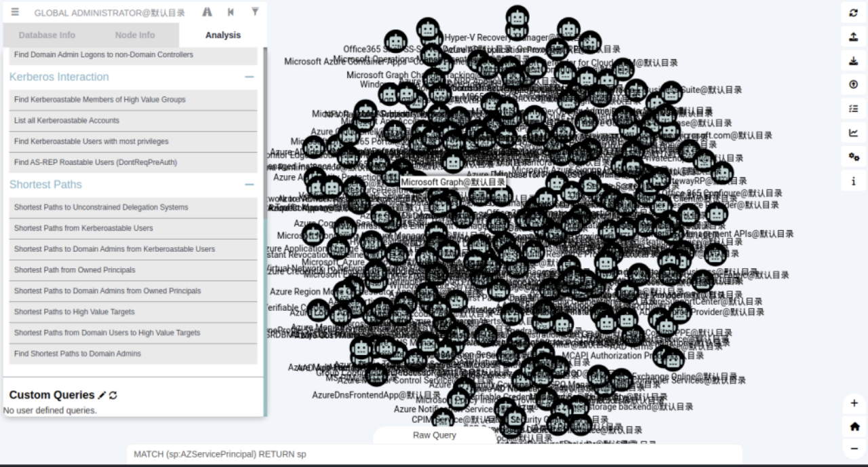The height and width of the screenshot is (467, 868).
Task: Reset the graph view with home icon
Action: tap(854, 426)
